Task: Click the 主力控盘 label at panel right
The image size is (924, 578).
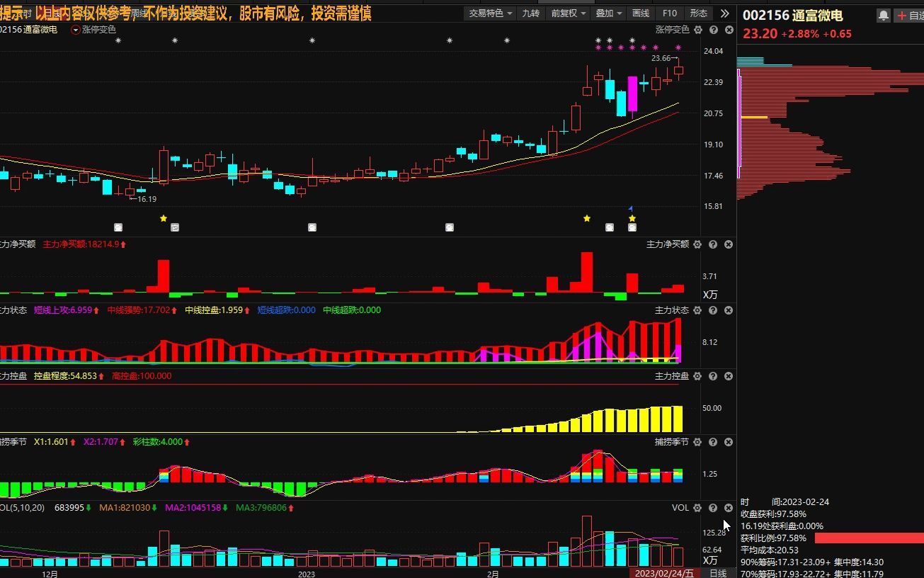Action: coord(672,376)
